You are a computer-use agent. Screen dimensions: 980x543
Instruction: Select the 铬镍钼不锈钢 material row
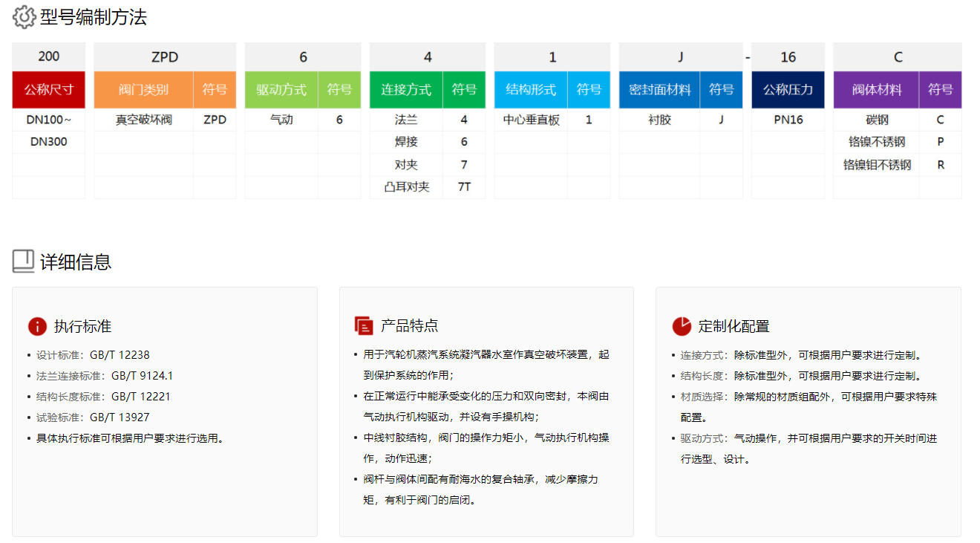point(877,165)
